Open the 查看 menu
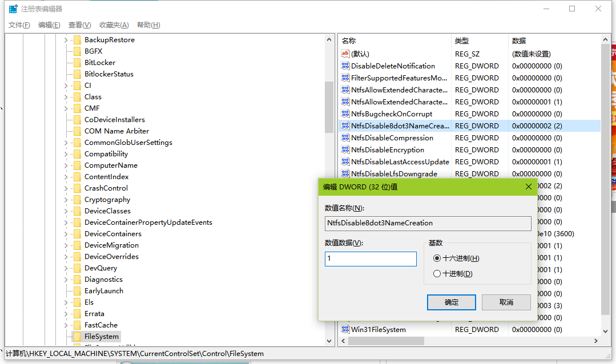The width and height of the screenshot is (616, 364). [x=79, y=25]
